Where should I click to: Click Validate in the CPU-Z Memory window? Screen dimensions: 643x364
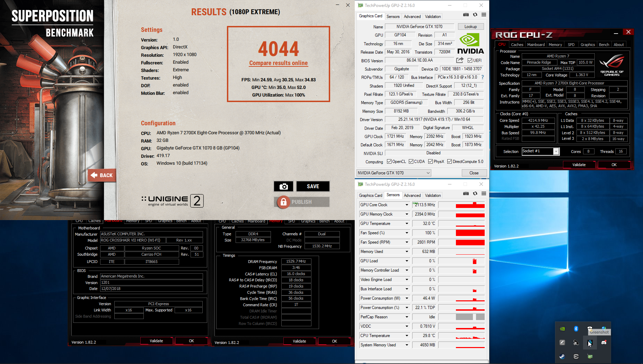299,341
